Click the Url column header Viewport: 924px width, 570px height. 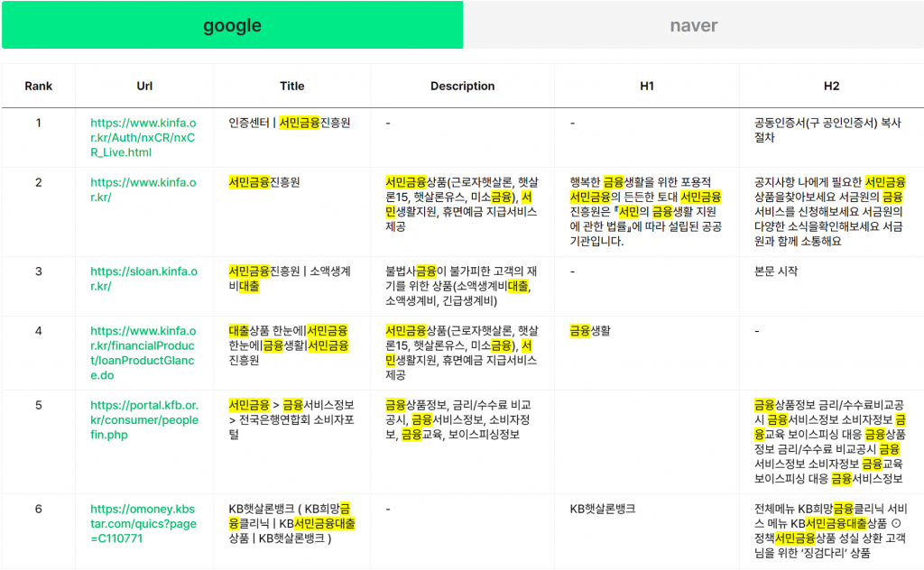(x=144, y=87)
